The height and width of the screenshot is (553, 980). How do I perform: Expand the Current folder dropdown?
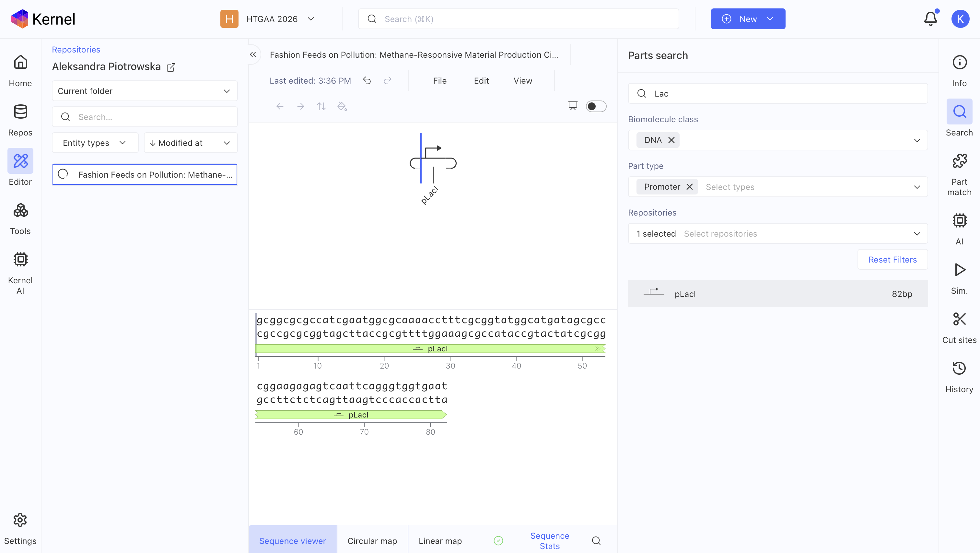145,91
